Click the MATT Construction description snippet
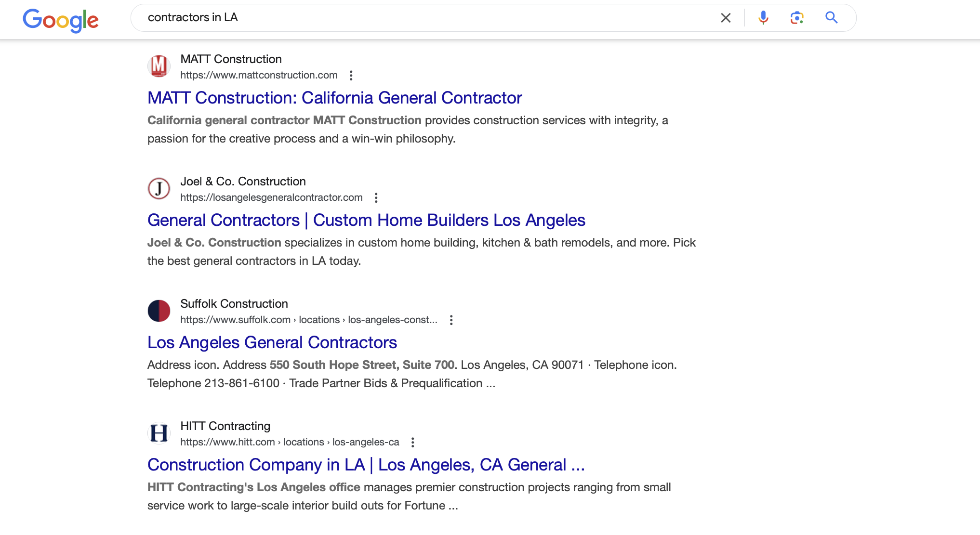 [x=408, y=130]
